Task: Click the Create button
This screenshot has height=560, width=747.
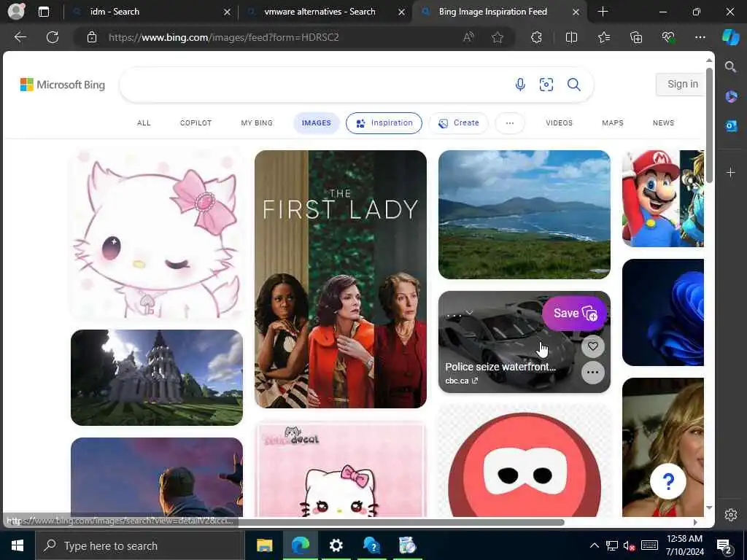Action: (458, 122)
